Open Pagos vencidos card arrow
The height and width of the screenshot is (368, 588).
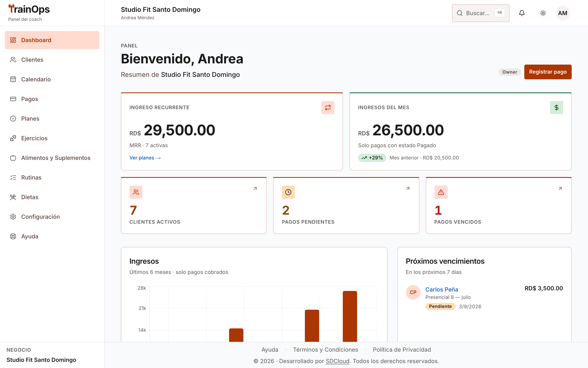(x=560, y=189)
